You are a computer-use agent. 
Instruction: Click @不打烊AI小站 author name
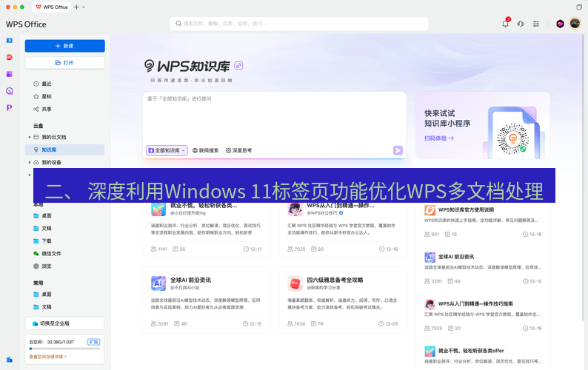pos(185,288)
